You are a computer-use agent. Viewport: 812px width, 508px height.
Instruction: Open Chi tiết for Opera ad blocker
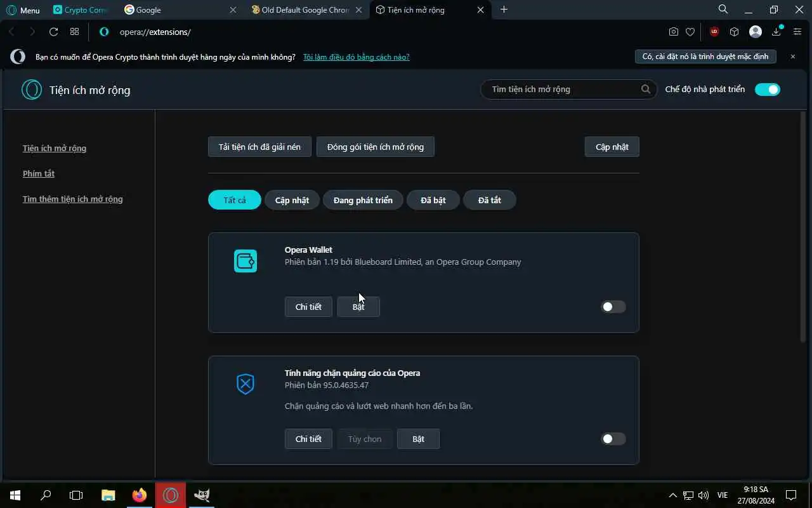[308, 439]
